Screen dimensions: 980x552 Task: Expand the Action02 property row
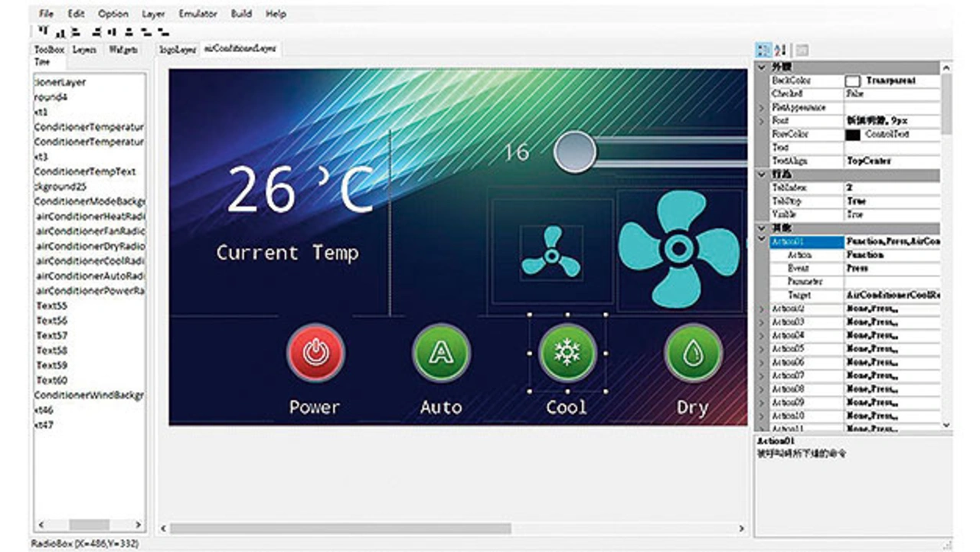pyautogui.click(x=762, y=309)
